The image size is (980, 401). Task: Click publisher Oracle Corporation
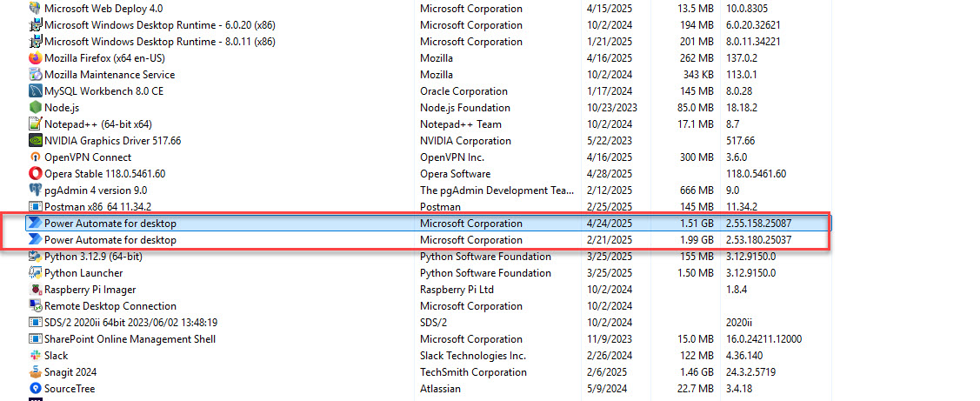[x=463, y=90]
